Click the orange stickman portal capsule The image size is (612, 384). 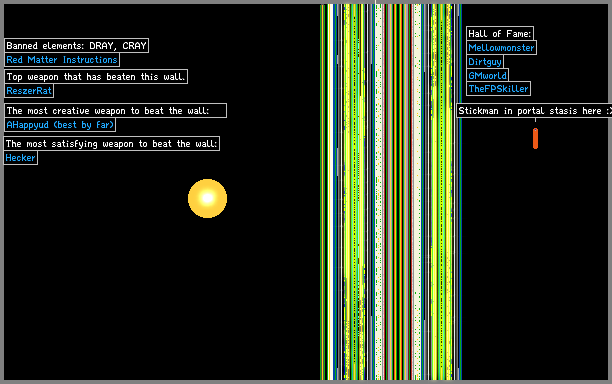[536, 138]
